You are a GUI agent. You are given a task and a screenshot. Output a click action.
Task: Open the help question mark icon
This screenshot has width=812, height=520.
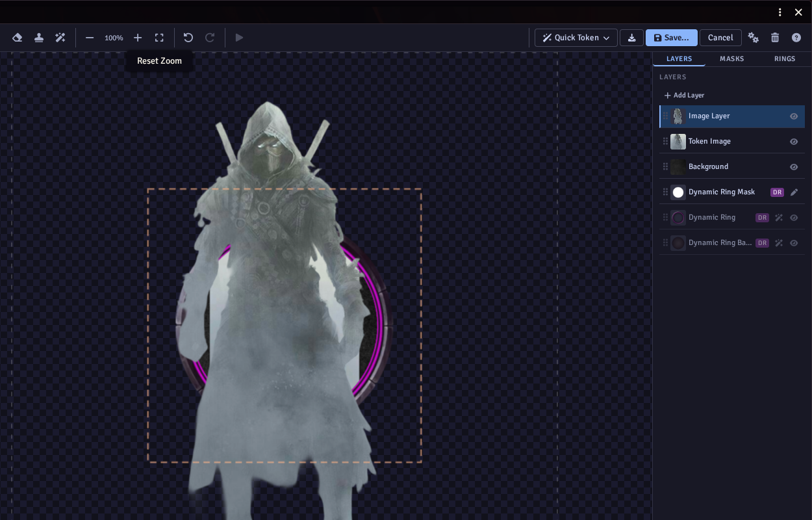(x=796, y=38)
